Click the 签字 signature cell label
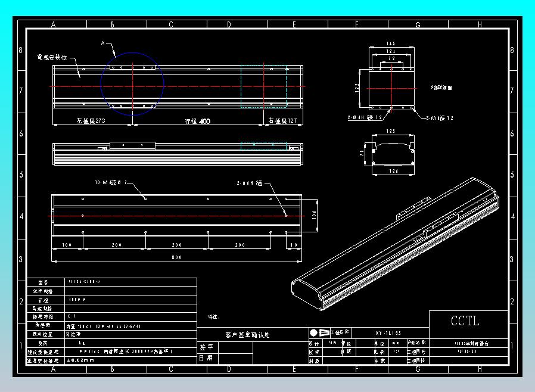The width and height of the screenshot is (535, 392). click(206, 347)
